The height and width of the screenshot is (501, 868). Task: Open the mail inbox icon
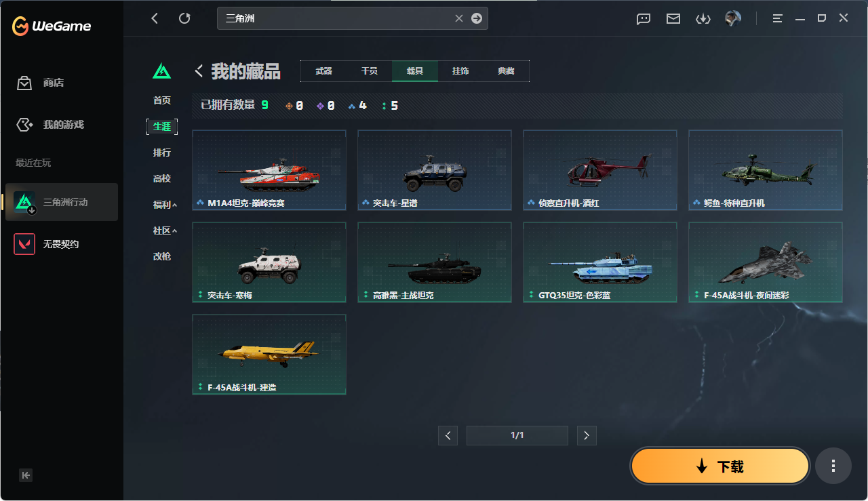pos(673,19)
